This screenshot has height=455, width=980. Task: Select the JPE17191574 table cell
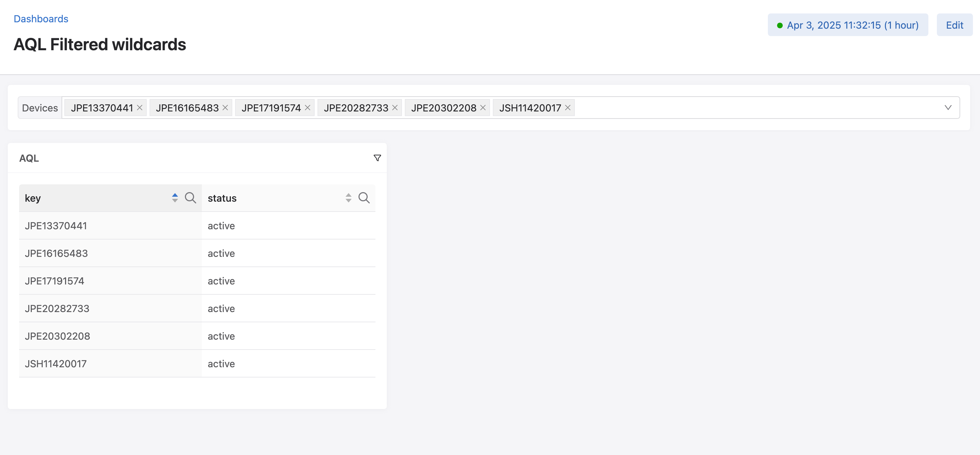110,281
